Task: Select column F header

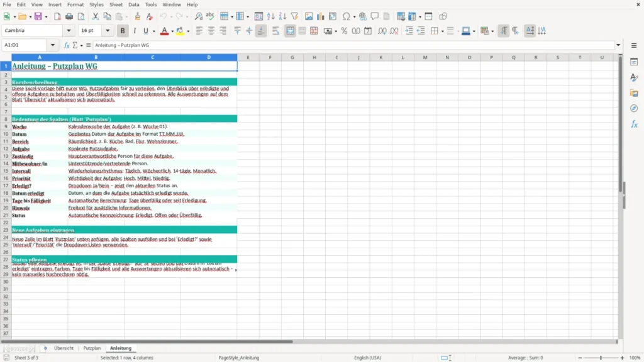Action: click(x=270, y=57)
